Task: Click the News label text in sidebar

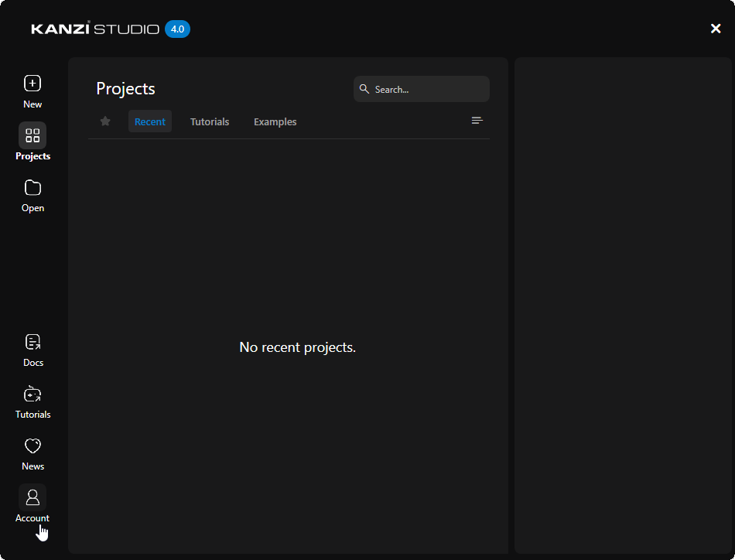Action: point(32,466)
